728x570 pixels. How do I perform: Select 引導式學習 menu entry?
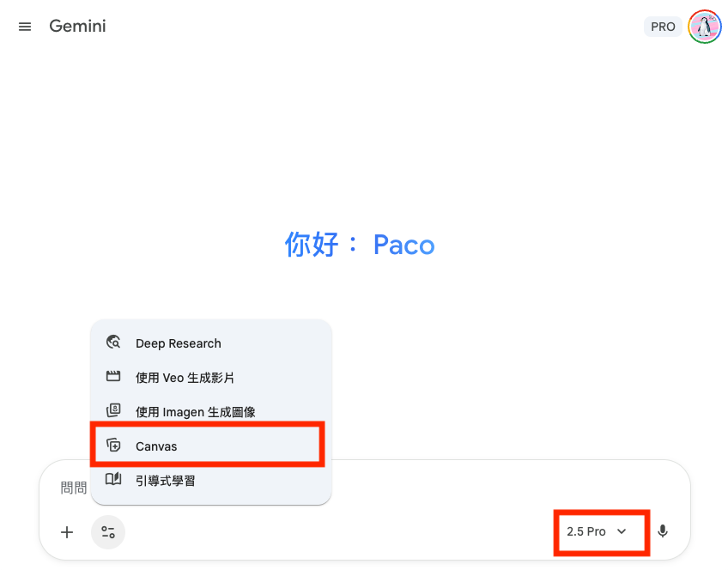(166, 481)
